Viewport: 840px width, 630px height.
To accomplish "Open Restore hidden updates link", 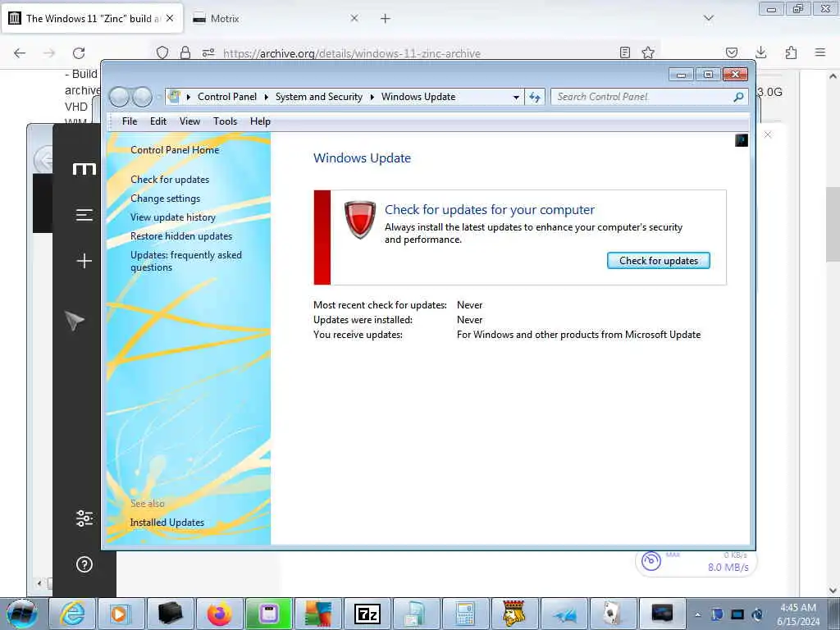I will pyautogui.click(x=181, y=236).
